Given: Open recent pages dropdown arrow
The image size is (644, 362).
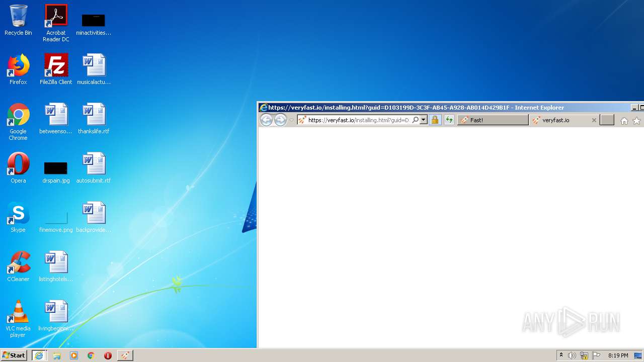Looking at the screenshot, I should tap(291, 120).
